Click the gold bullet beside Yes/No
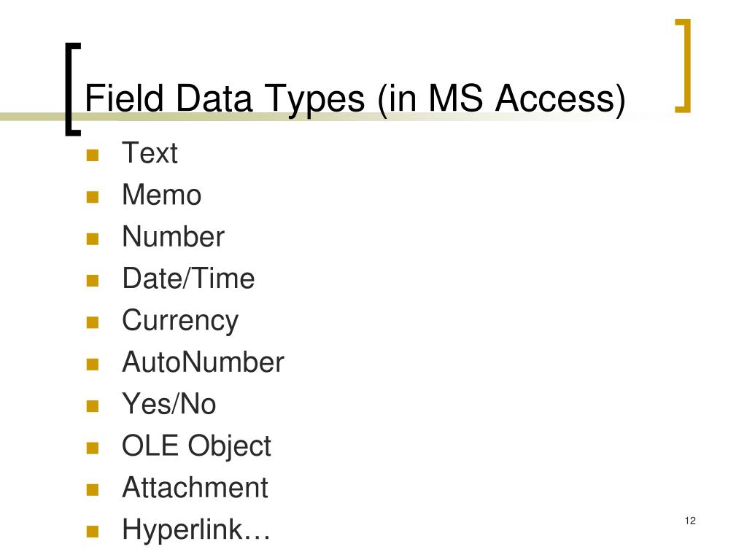The height and width of the screenshot is (560, 747). (93, 405)
